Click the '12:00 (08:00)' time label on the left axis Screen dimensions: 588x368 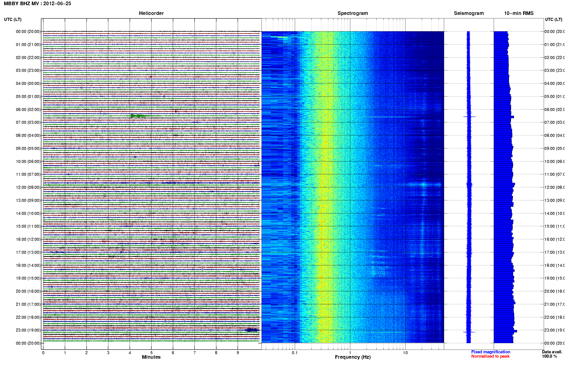click(x=28, y=187)
